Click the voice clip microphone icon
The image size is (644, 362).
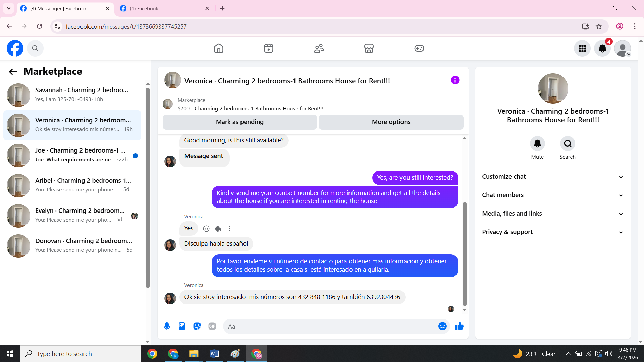(167, 326)
